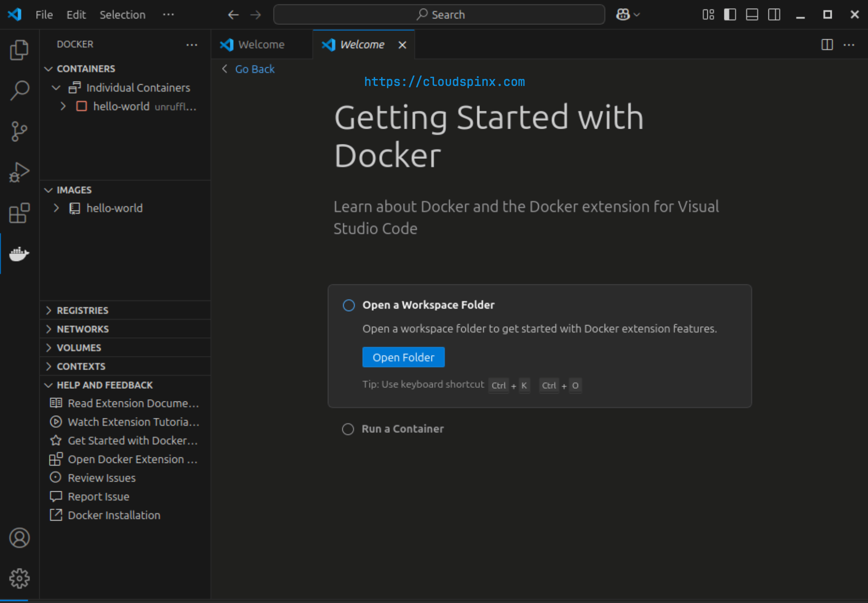Open the Accounts icon
The height and width of the screenshot is (603, 868).
point(19,538)
